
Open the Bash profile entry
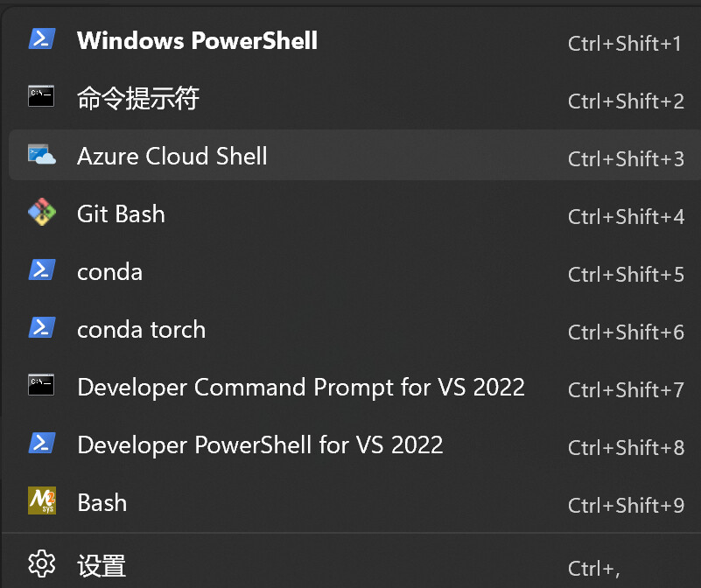coord(354,502)
